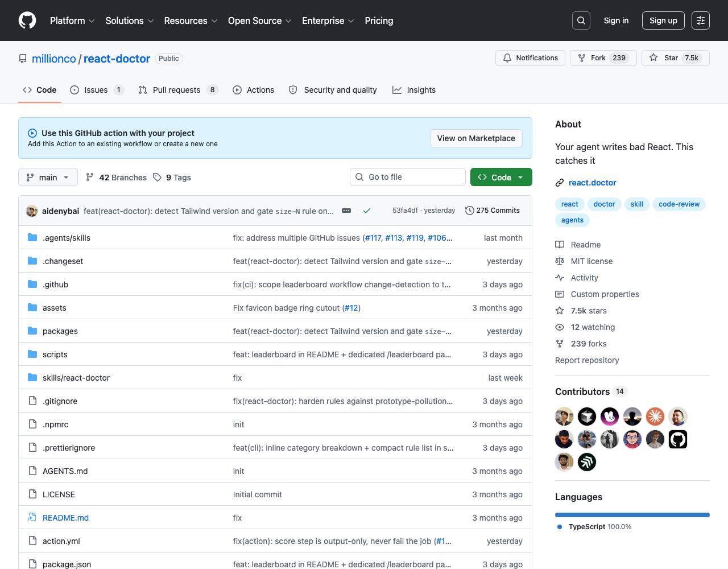Expand the Resources menu
The width and height of the screenshot is (728, 569).
191,20
